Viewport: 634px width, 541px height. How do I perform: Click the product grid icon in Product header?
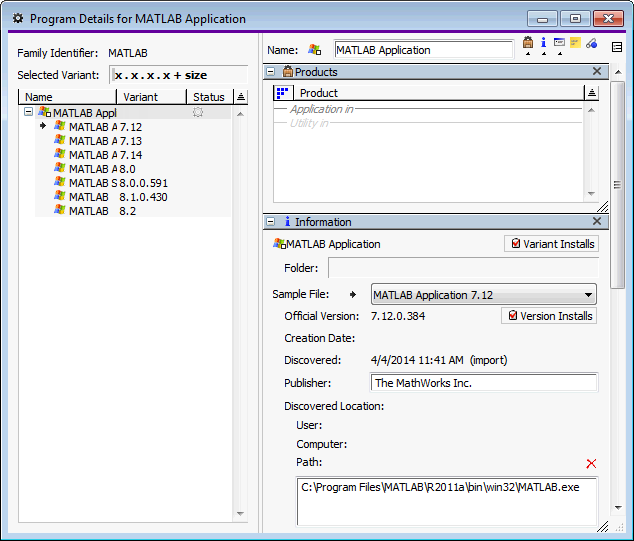282,93
